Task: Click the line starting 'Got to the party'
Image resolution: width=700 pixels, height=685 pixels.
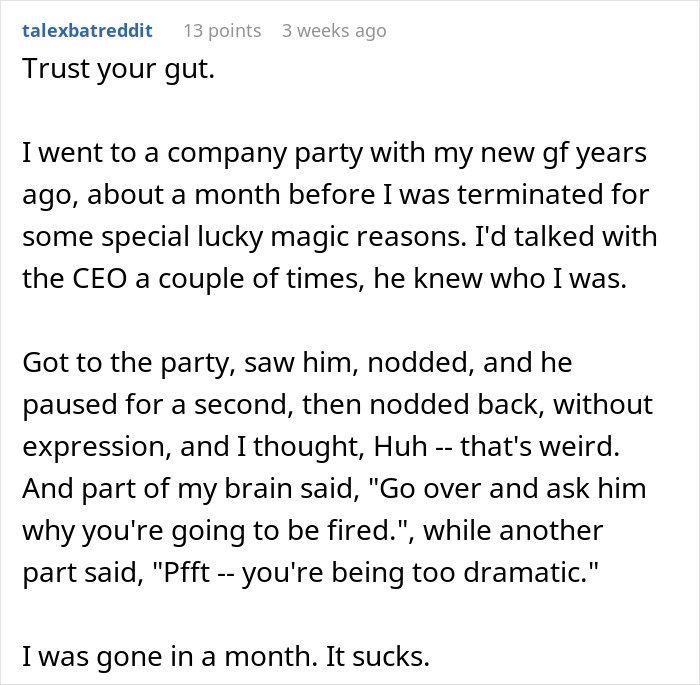Action: pyautogui.click(x=297, y=363)
